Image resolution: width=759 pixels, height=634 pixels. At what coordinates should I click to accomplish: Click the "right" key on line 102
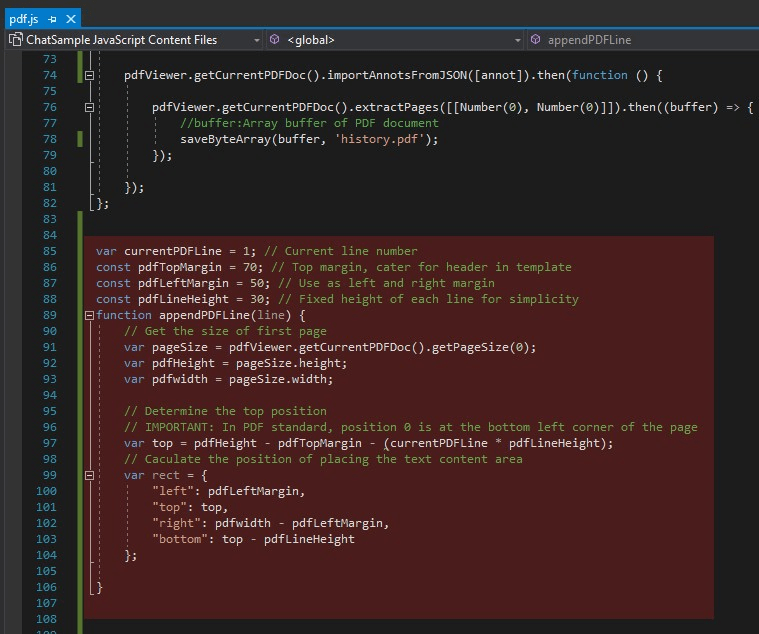(x=176, y=523)
